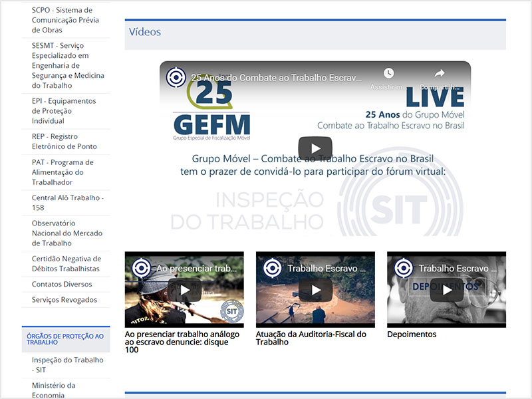
Task: Open 'Ao presenciar trab...' video title link
Action: click(x=196, y=269)
